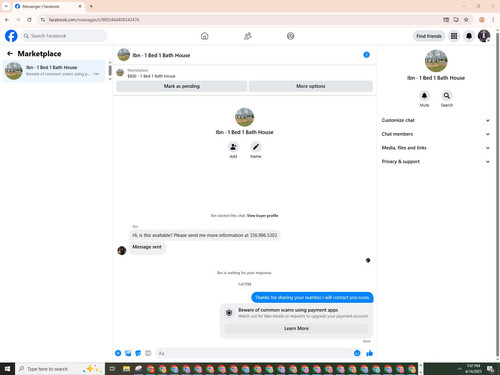Click Mark as pending button
Viewport: 500px width, 375px height.
click(x=182, y=86)
